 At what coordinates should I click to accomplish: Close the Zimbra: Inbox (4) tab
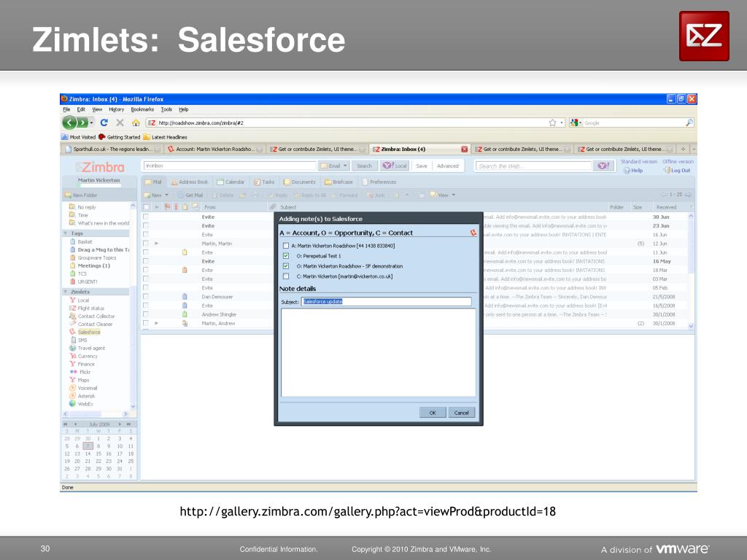tap(464, 149)
